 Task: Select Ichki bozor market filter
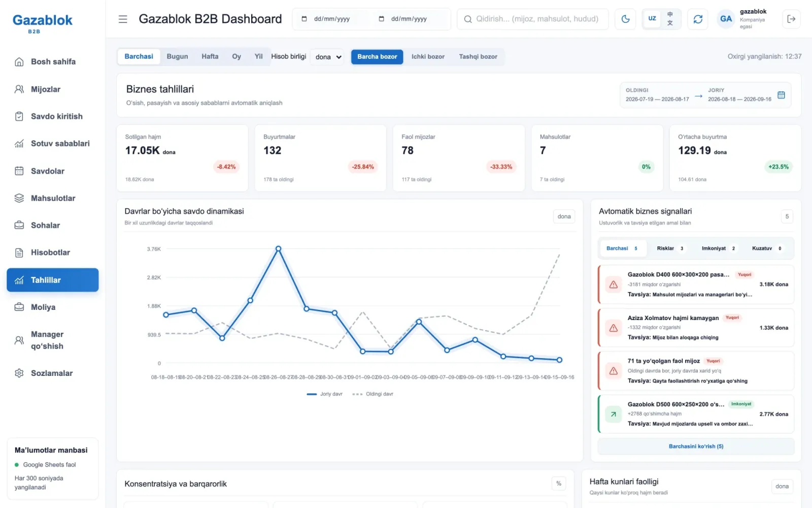tap(428, 57)
